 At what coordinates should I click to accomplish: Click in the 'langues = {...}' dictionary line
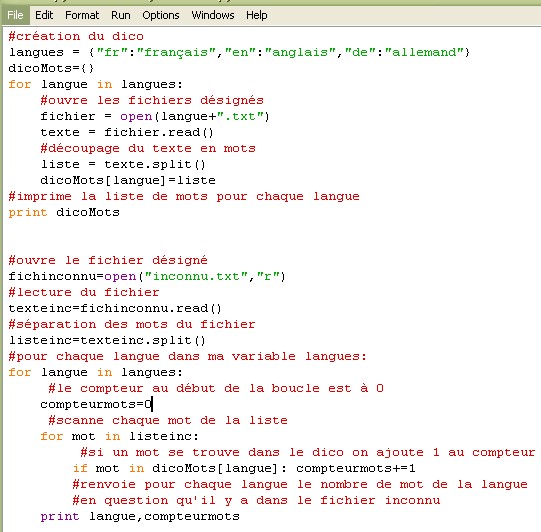coord(239,52)
